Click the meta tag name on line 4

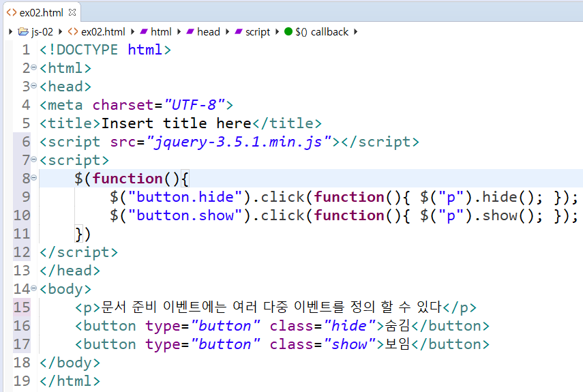[x=65, y=105]
